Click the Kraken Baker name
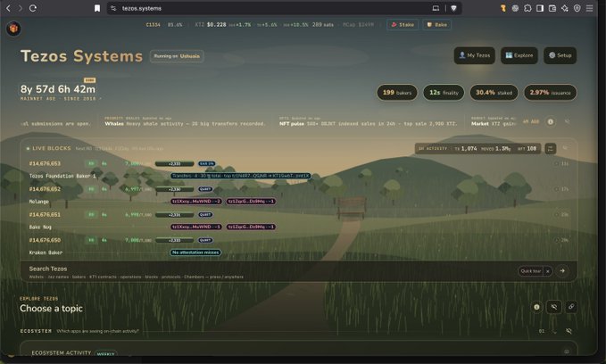Image resolution: width=606 pixels, height=364 pixels. click(x=46, y=252)
